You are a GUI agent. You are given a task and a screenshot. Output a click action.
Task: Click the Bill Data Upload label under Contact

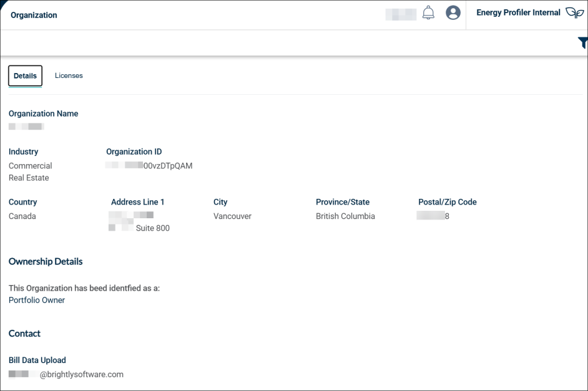tap(37, 360)
